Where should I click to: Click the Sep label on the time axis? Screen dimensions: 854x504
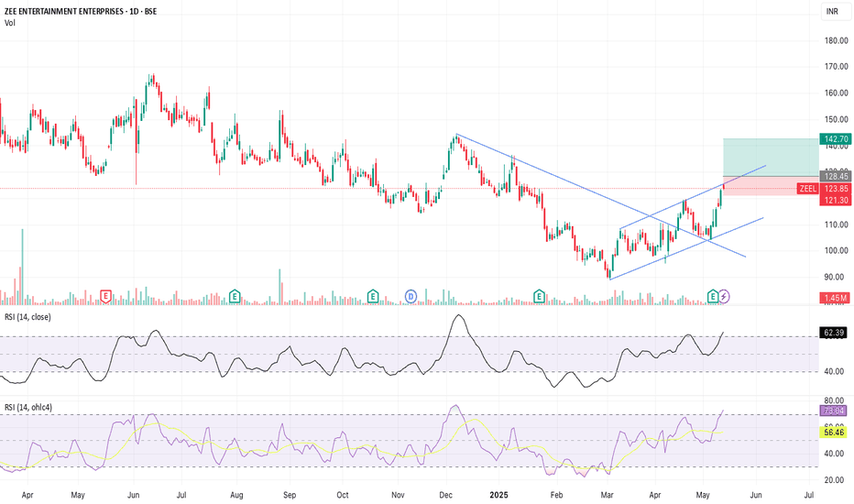tap(290, 495)
